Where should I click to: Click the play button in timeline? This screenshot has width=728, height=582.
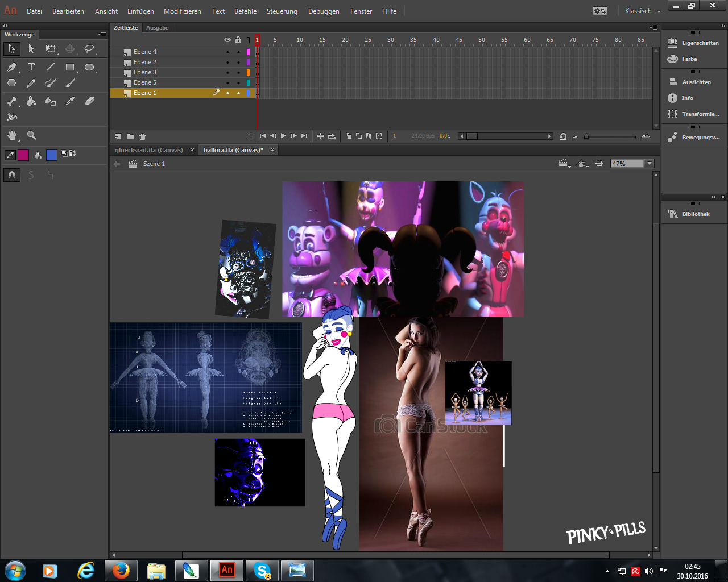pyautogui.click(x=283, y=136)
